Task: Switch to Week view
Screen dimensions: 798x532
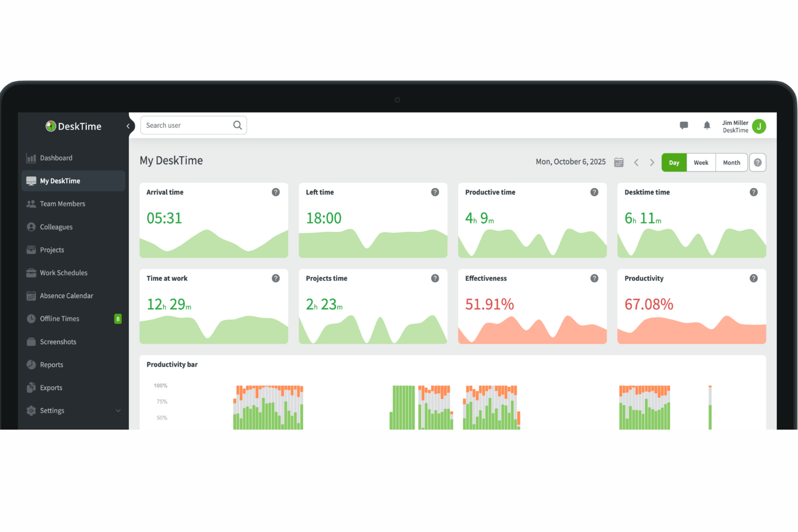Action: [x=701, y=163]
